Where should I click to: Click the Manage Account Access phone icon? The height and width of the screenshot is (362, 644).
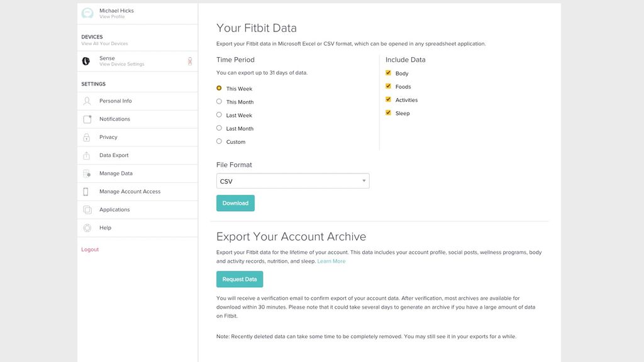pos(86,192)
